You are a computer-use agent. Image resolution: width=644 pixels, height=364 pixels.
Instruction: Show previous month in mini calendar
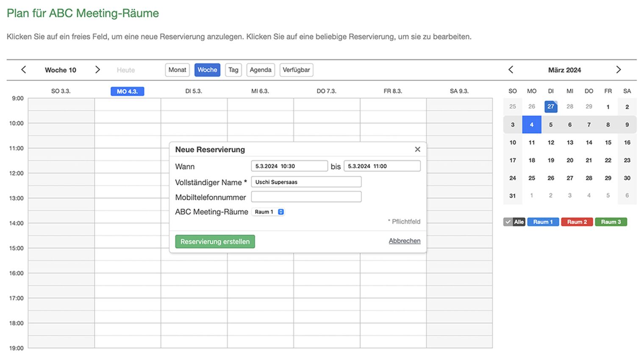[511, 69]
